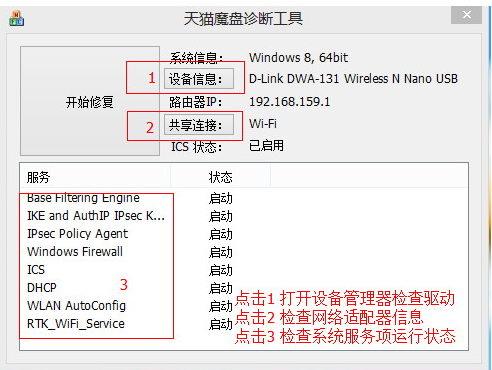Click the 共享连接 button
Screen dimensions: 492x370
pyautogui.click(x=199, y=125)
